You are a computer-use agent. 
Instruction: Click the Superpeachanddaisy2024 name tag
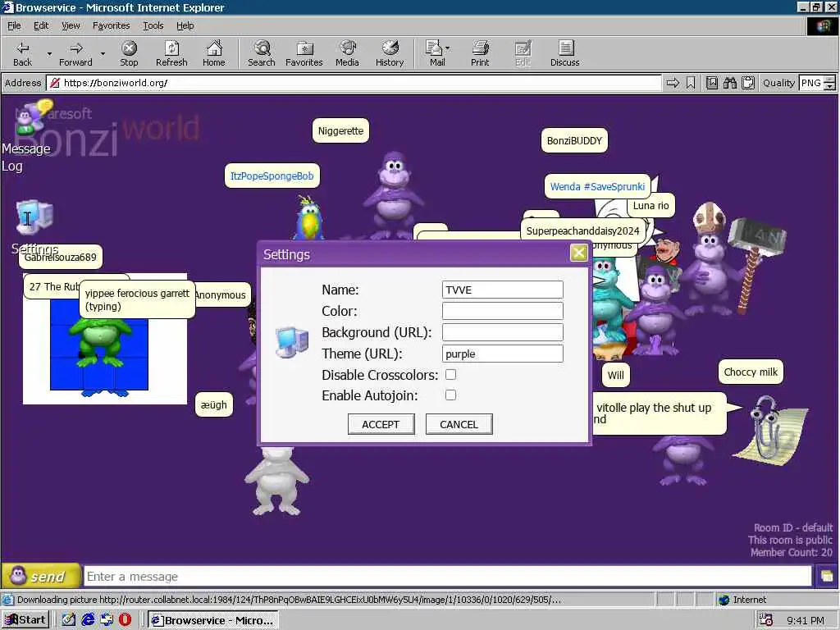(x=583, y=231)
